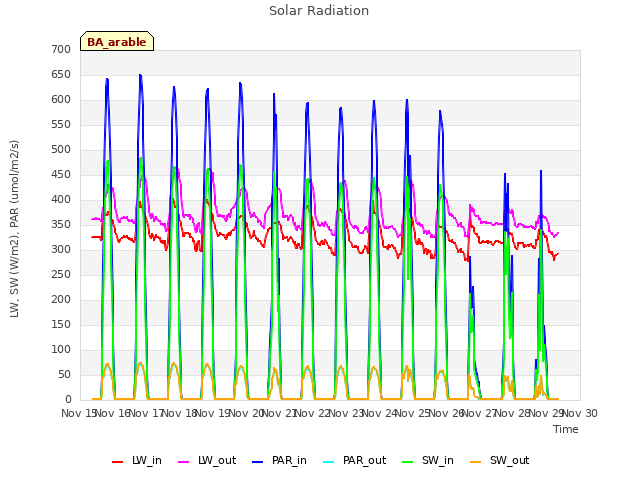Click the 700 y-axis tick label
The height and width of the screenshot is (480, 640).
[x=61, y=49]
